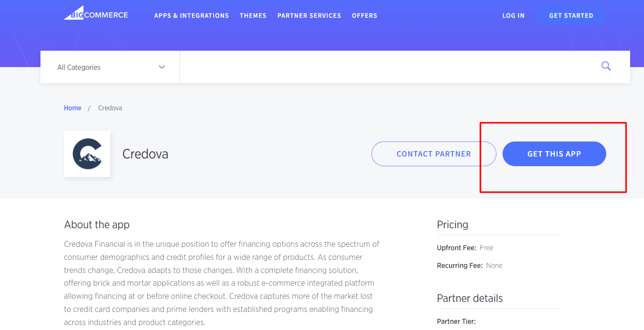Click the Credova app logo image
The image size is (644, 330).
(x=87, y=154)
